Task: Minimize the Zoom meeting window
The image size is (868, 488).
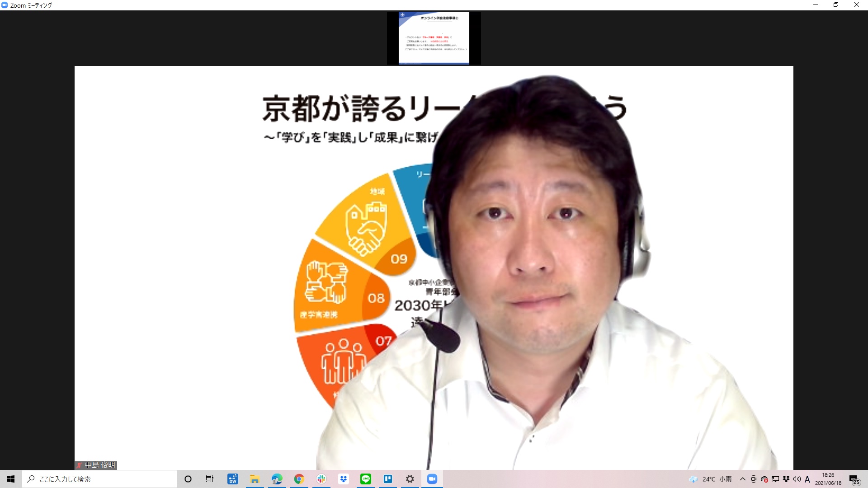Action: [x=816, y=5]
